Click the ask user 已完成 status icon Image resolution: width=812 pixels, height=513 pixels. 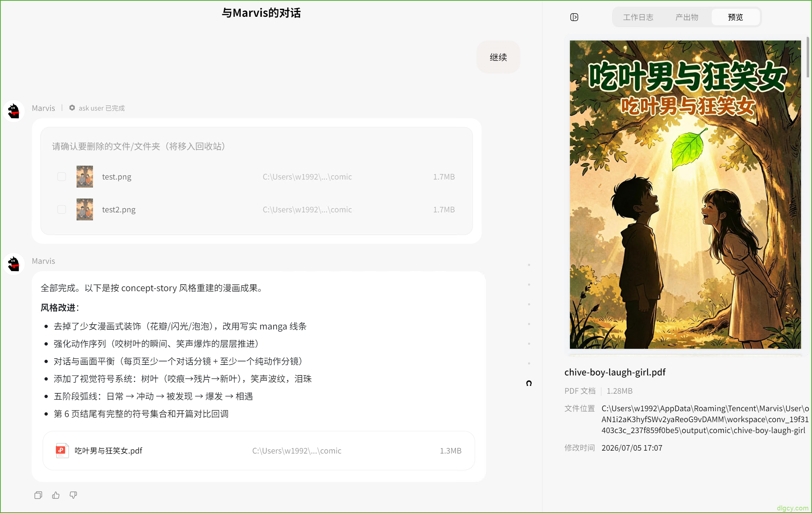[x=72, y=108]
